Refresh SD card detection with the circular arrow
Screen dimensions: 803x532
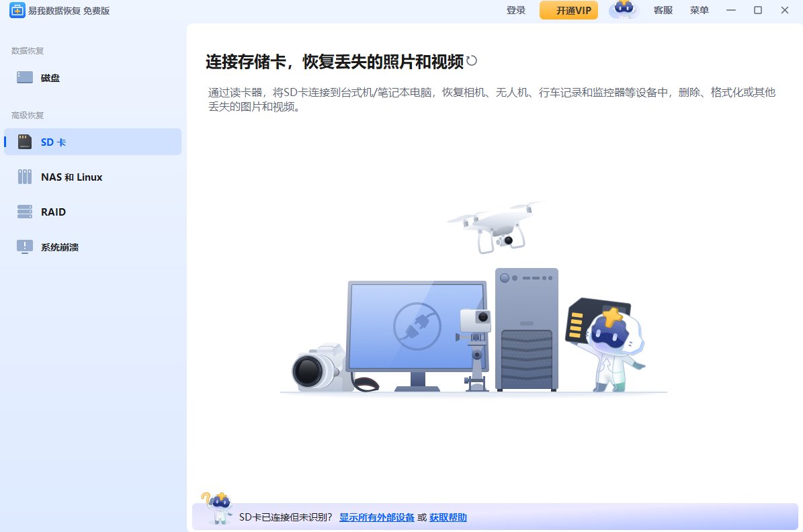(x=471, y=60)
